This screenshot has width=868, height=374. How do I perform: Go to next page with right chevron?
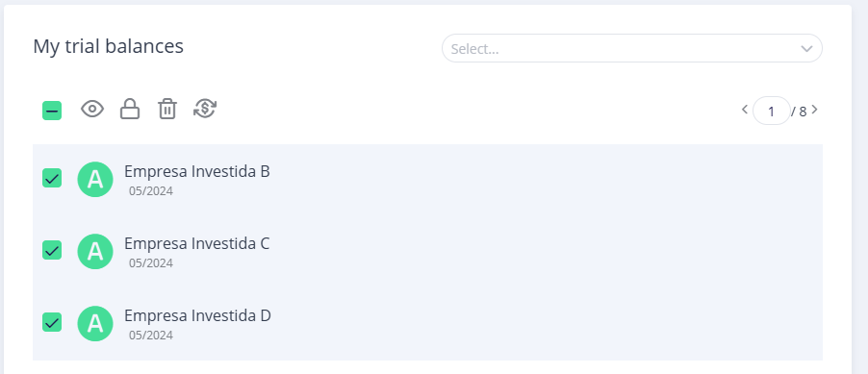point(814,110)
